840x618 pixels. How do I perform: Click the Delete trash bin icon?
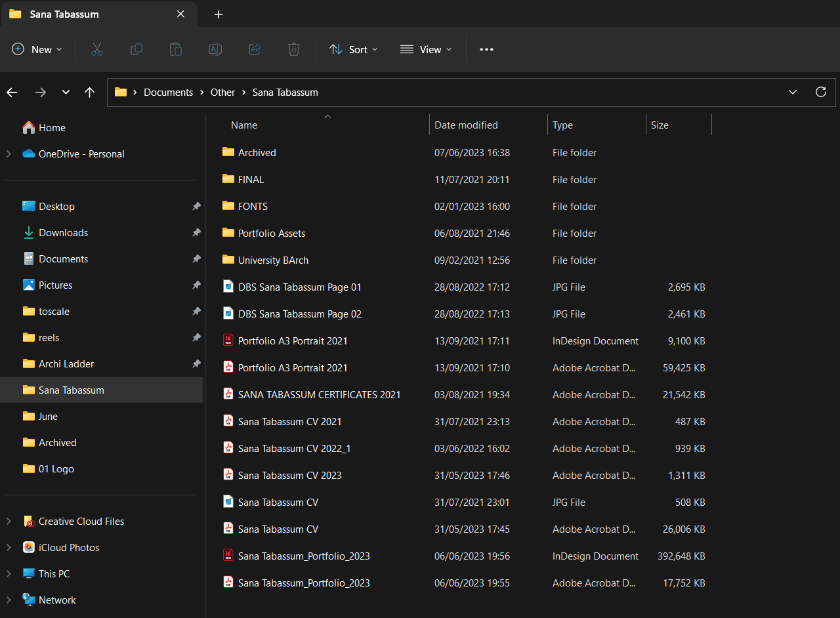coord(294,49)
